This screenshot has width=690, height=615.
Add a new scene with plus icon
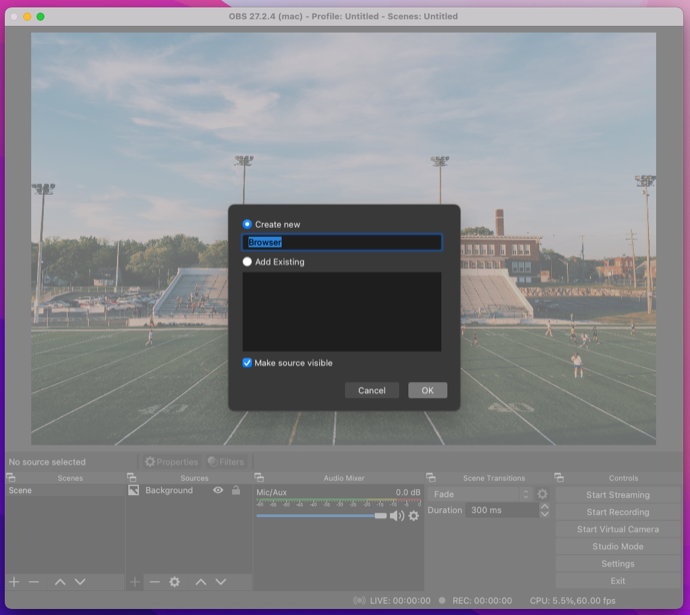(x=14, y=582)
